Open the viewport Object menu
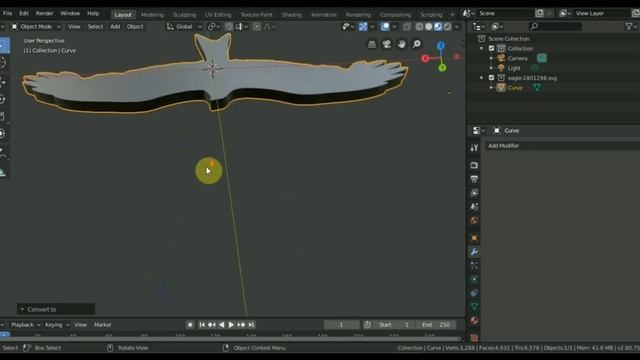This screenshot has width=640, height=360. [x=135, y=27]
